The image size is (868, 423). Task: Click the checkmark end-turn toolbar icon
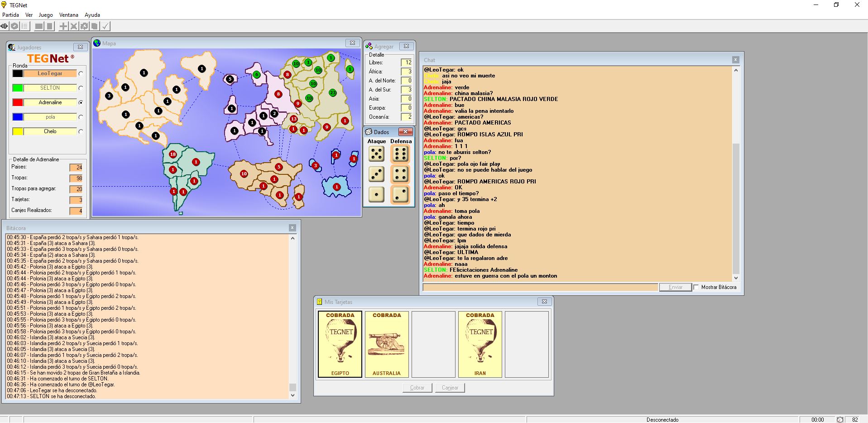(105, 26)
